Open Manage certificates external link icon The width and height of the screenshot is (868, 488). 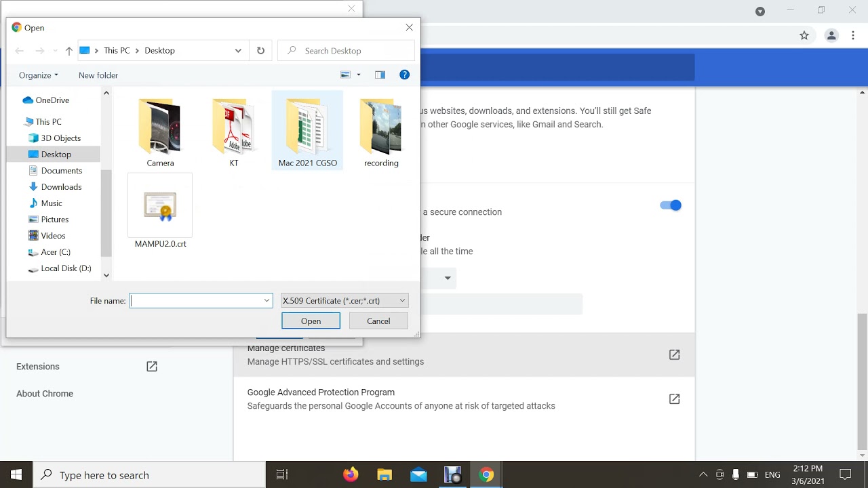tap(674, 354)
